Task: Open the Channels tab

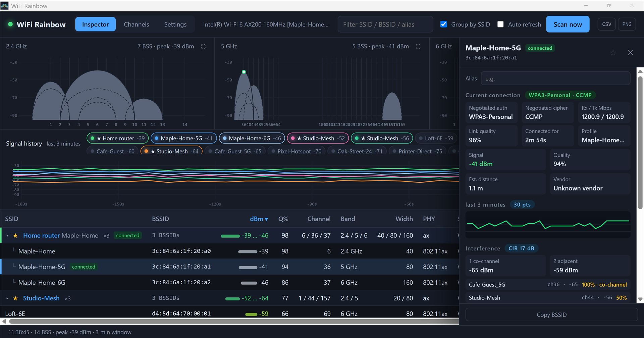Action: point(137,24)
